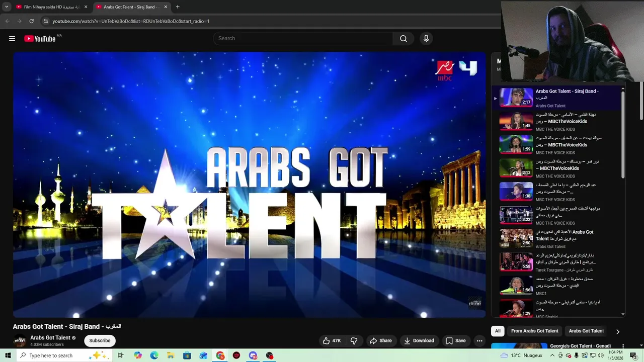Select the Arabs Got Talent chip

pyautogui.click(x=586, y=331)
